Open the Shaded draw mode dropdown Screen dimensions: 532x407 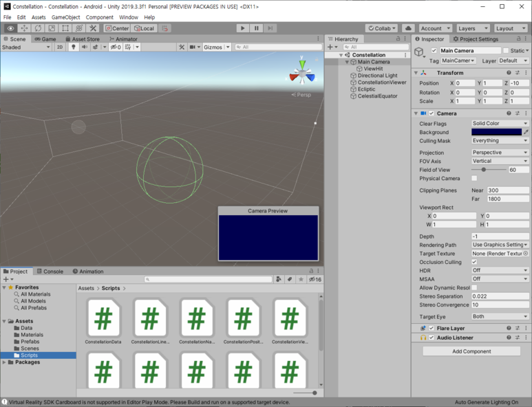[x=26, y=47]
